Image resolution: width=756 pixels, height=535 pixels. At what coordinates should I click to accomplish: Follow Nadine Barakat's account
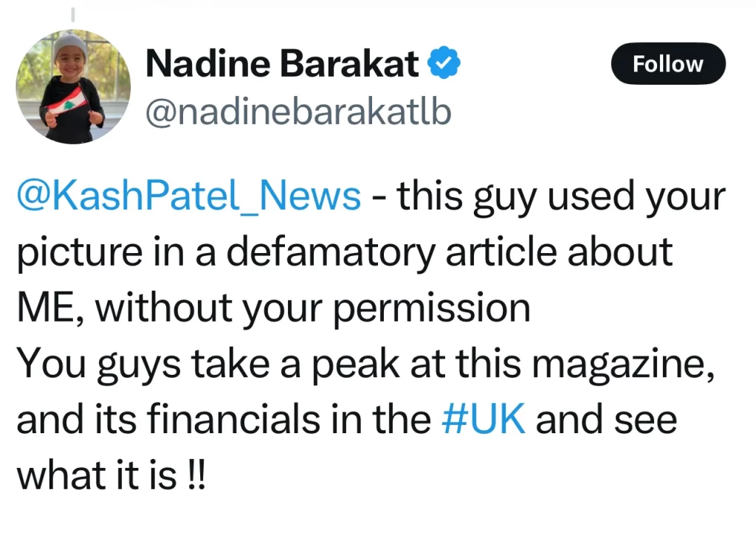(x=668, y=63)
